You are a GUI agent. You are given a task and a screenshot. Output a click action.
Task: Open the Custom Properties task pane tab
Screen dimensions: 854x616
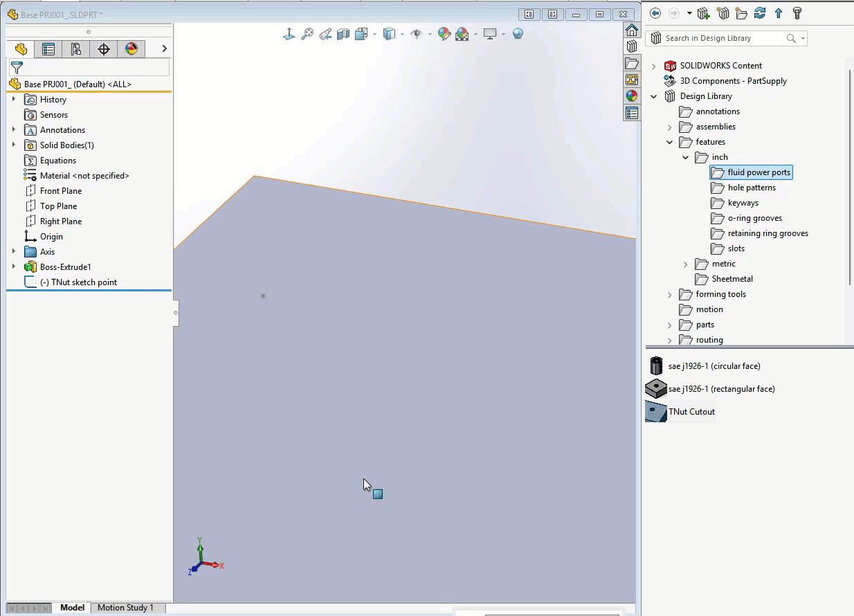632,113
